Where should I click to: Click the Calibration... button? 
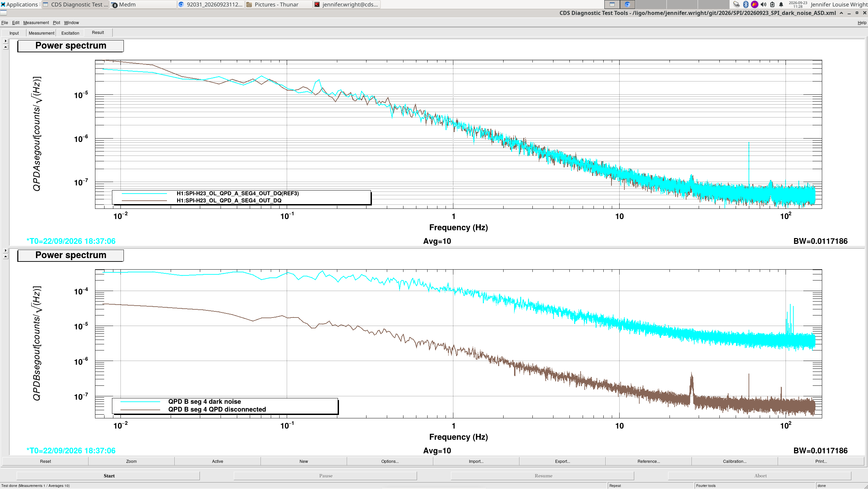click(734, 461)
